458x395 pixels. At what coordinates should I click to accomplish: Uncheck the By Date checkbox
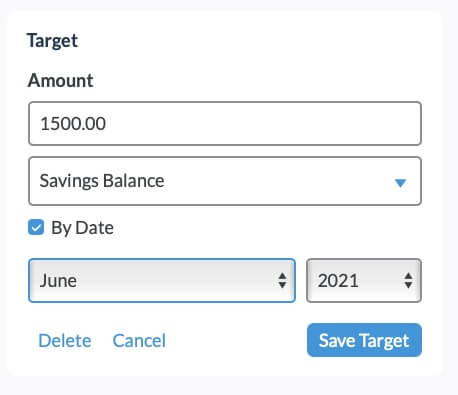36,228
